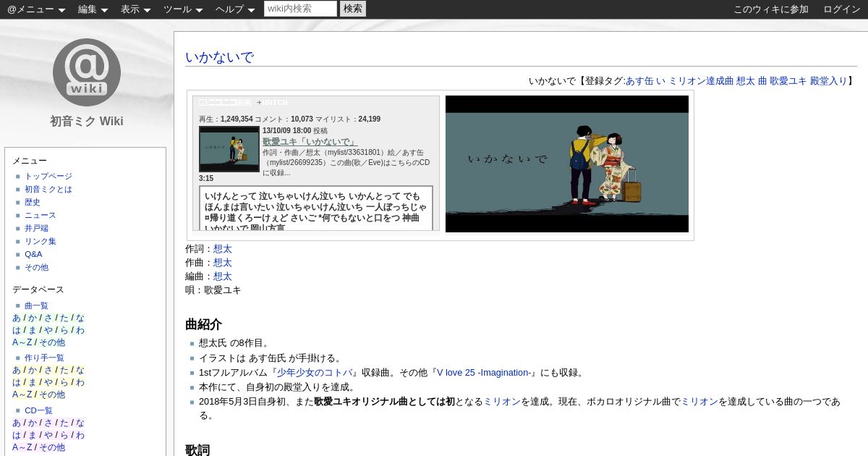Expand the ツール dropdown menu
The image size is (868, 456).
point(182,9)
